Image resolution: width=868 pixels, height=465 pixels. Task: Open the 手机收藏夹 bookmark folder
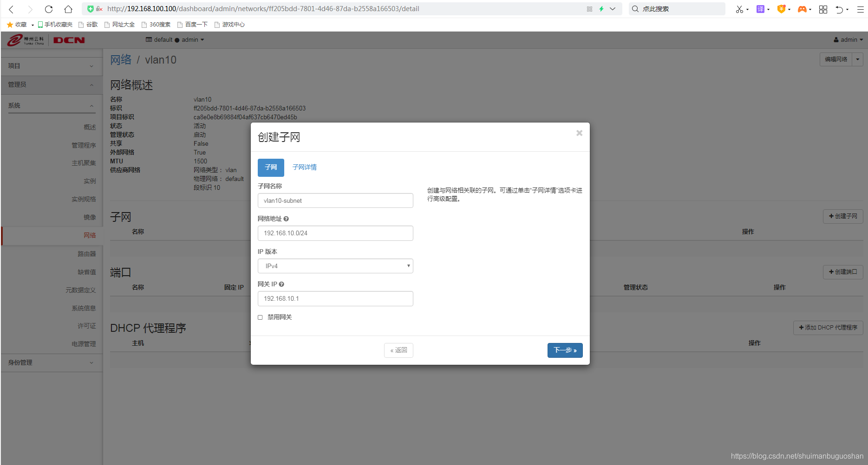pos(55,25)
